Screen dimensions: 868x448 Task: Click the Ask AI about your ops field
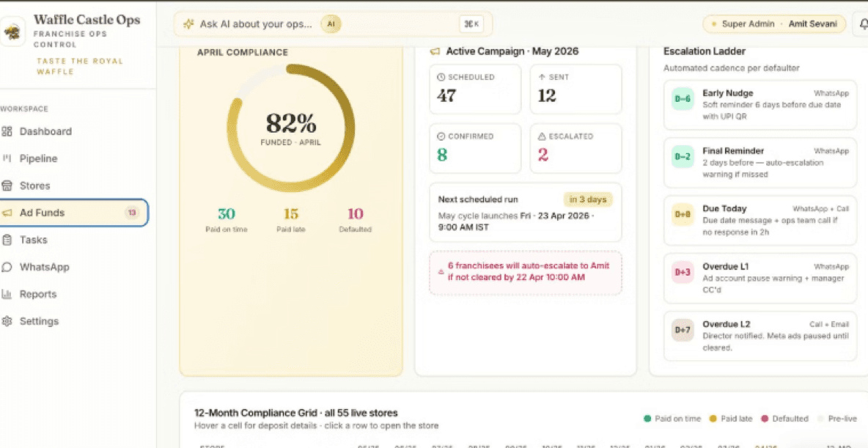(333, 24)
